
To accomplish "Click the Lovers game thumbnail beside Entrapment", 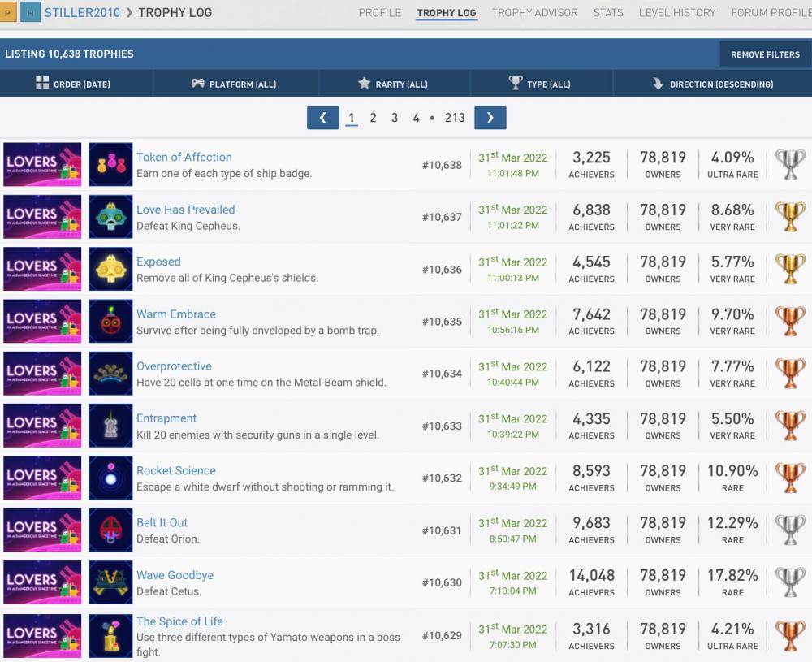I will 42,426.
